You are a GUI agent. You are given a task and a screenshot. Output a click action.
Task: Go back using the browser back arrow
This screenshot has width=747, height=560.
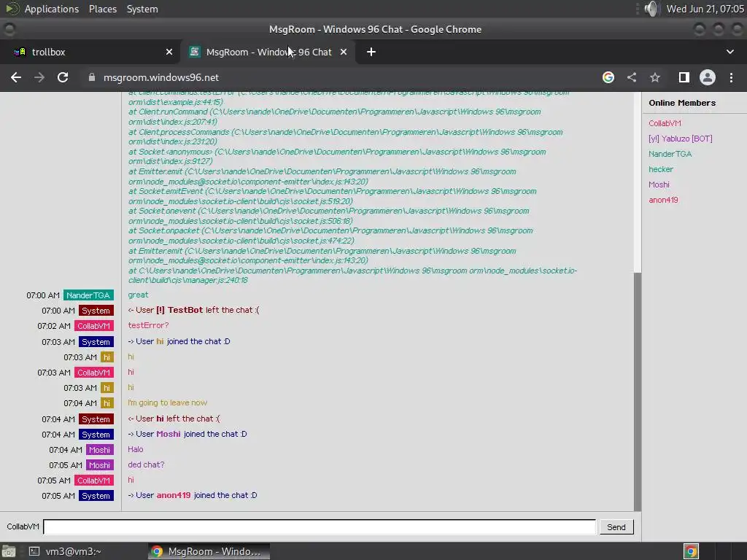pyautogui.click(x=16, y=77)
